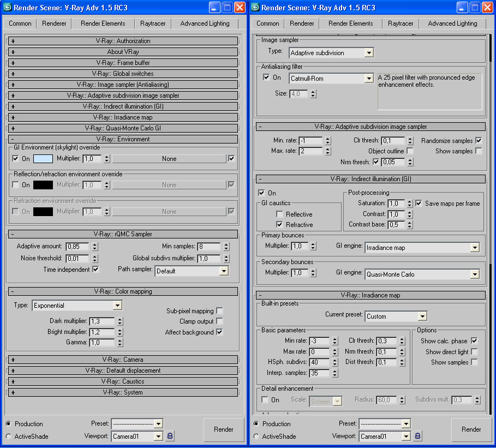This screenshot has width=496, height=448.
Task: Collapse the V-Ray:: Irradiance map rollout, right window
Action: pos(370,295)
